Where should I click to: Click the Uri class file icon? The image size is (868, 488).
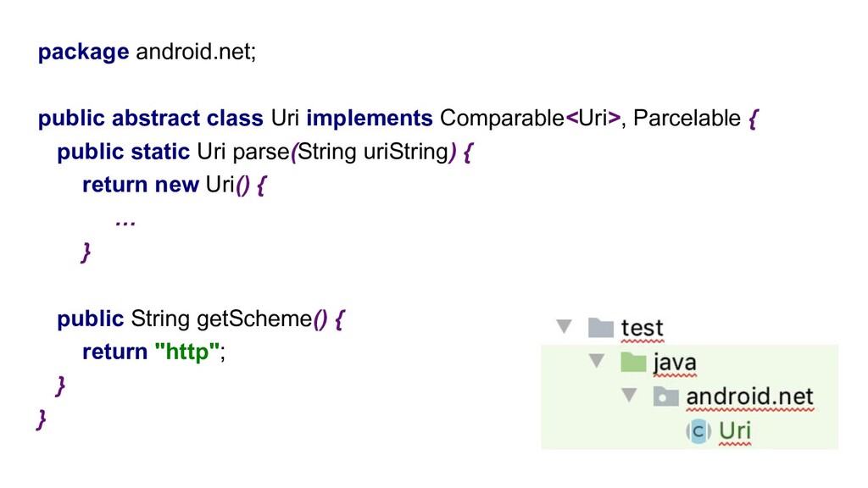coord(698,430)
